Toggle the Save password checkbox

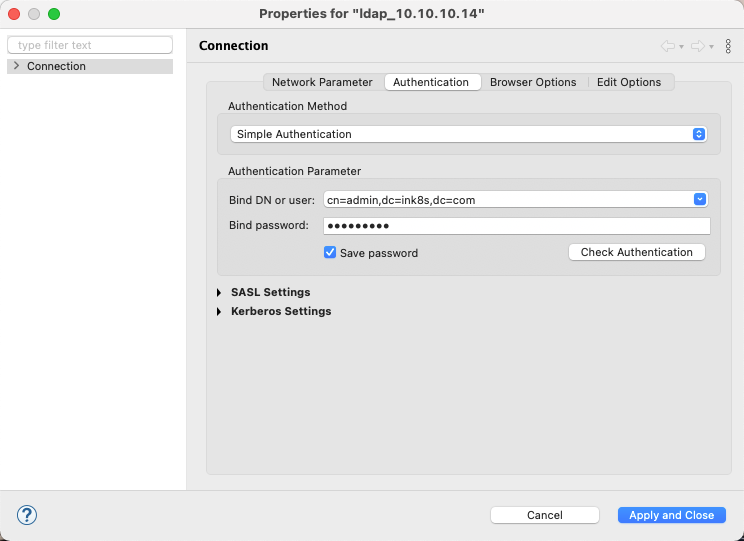point(330,252)
